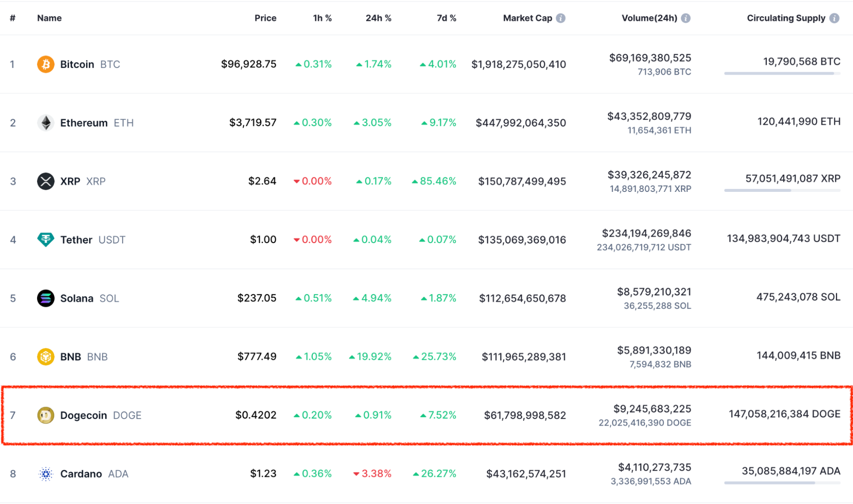Click Circulating Supply info icon
853x504 pixels.
coord(834,18)
